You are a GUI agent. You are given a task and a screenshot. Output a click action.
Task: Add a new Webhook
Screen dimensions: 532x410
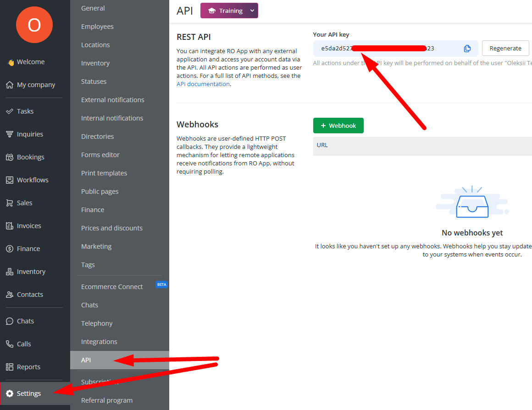point(338,126)
